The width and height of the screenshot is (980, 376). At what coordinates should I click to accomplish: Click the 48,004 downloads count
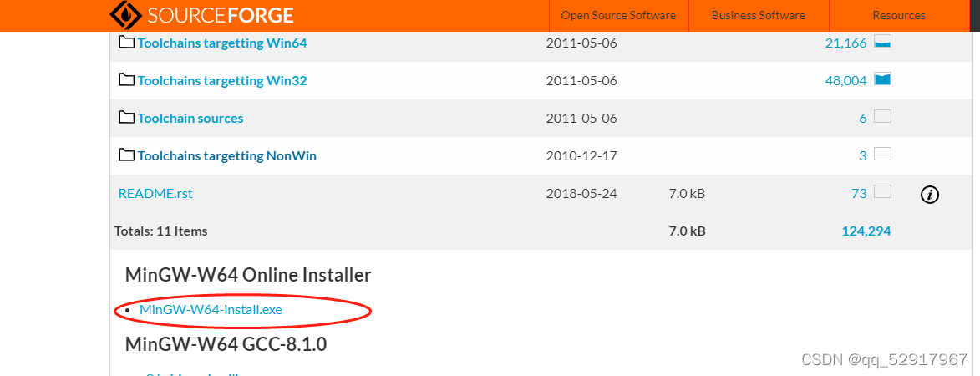(x=845, y=81)
